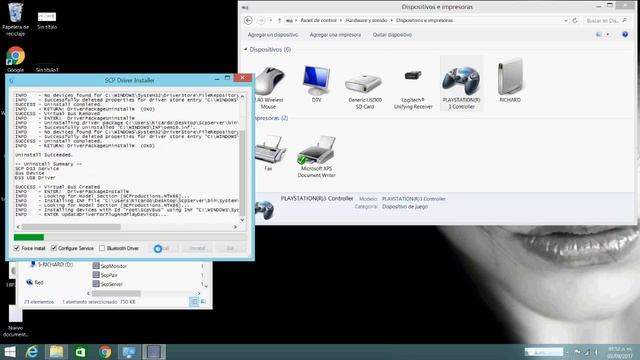Click Panel de control breadcrumb
This screenshot has width=640, height=360.
(318, 20)
